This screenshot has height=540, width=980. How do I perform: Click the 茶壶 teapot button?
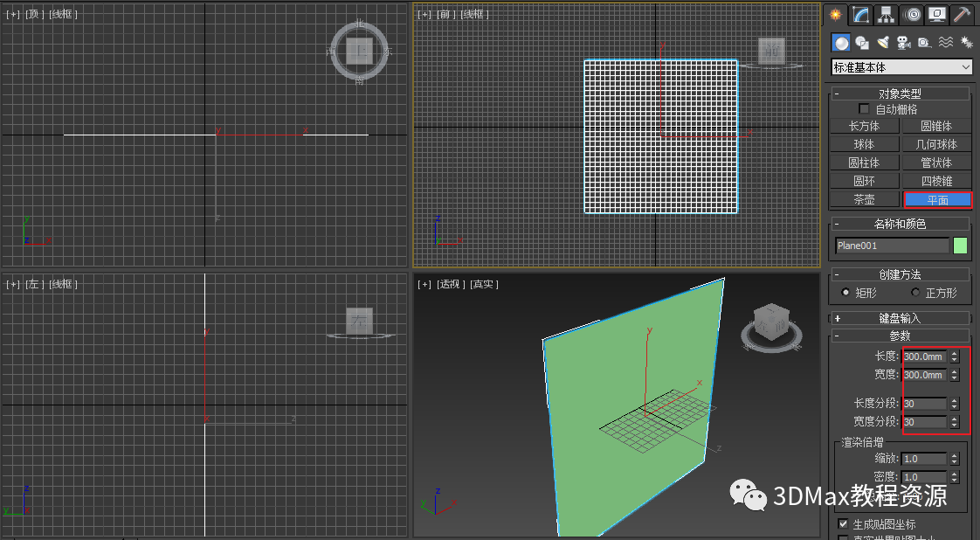(x=865, y=199)
